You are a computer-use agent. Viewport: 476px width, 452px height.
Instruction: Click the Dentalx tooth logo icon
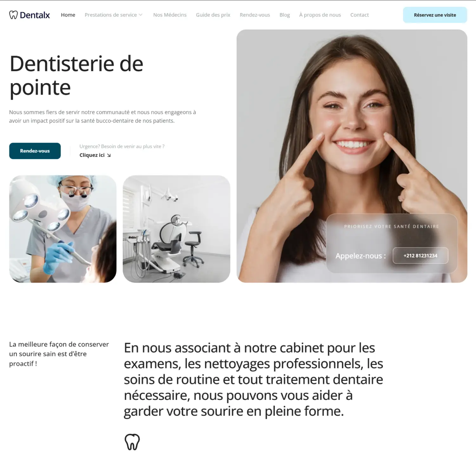coord(13,15)
